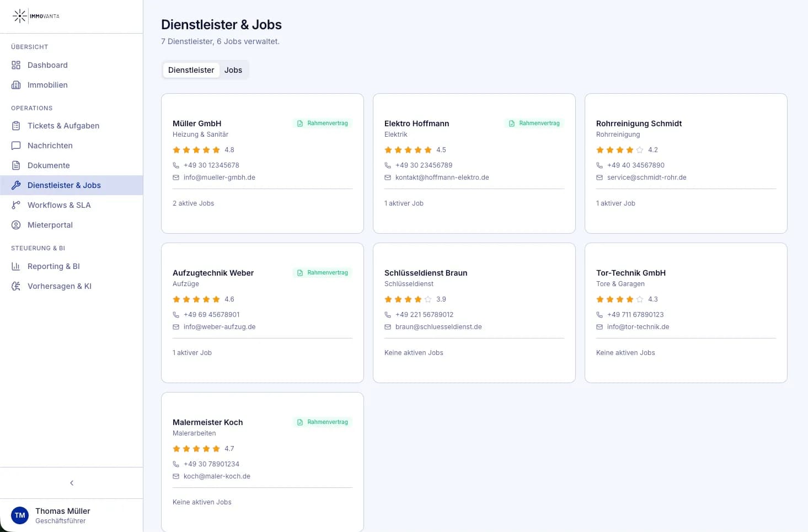This screenshot has width=808, height=532.
Task: Click the Immovanta logo in the sidebar
Action: coord(35,16)
